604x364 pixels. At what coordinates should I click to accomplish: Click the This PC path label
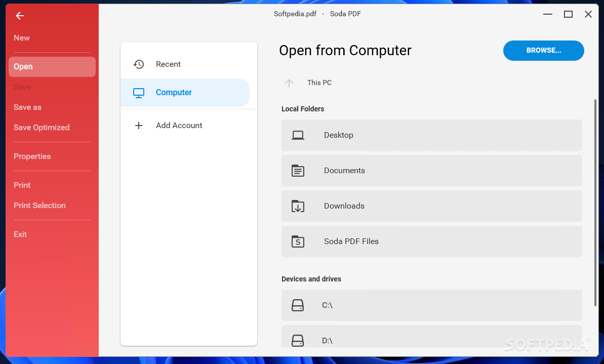(319, 83)
